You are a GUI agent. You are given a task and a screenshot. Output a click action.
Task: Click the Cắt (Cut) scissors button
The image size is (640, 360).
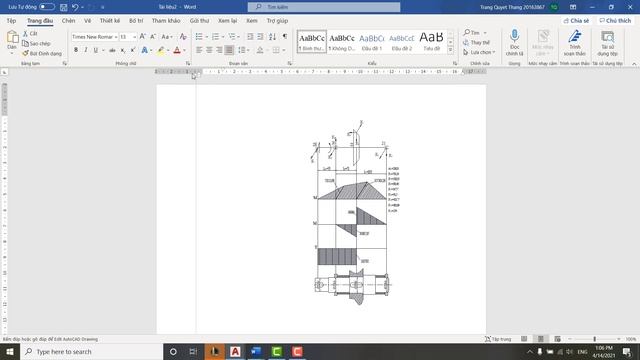click(x=30, y=33)
